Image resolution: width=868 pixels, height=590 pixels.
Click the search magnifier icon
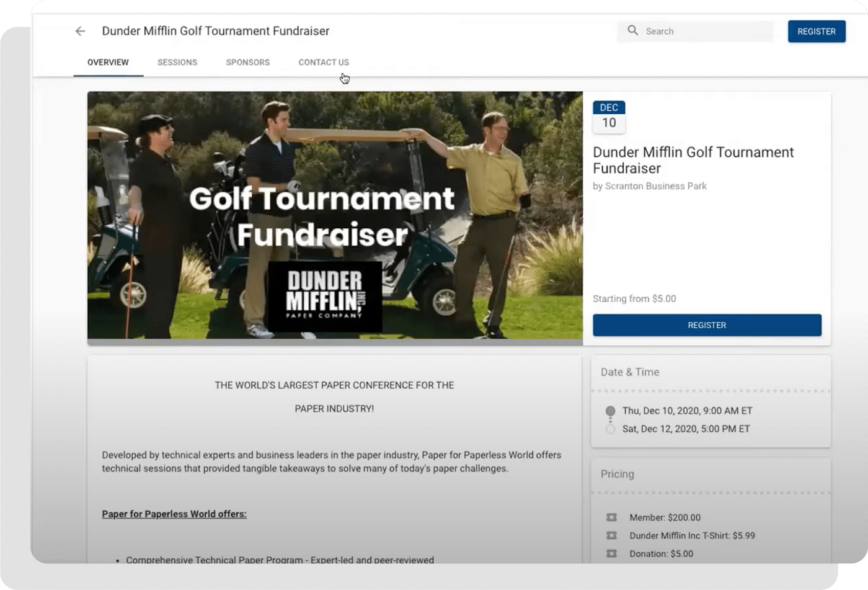click(x=632, y=30)
